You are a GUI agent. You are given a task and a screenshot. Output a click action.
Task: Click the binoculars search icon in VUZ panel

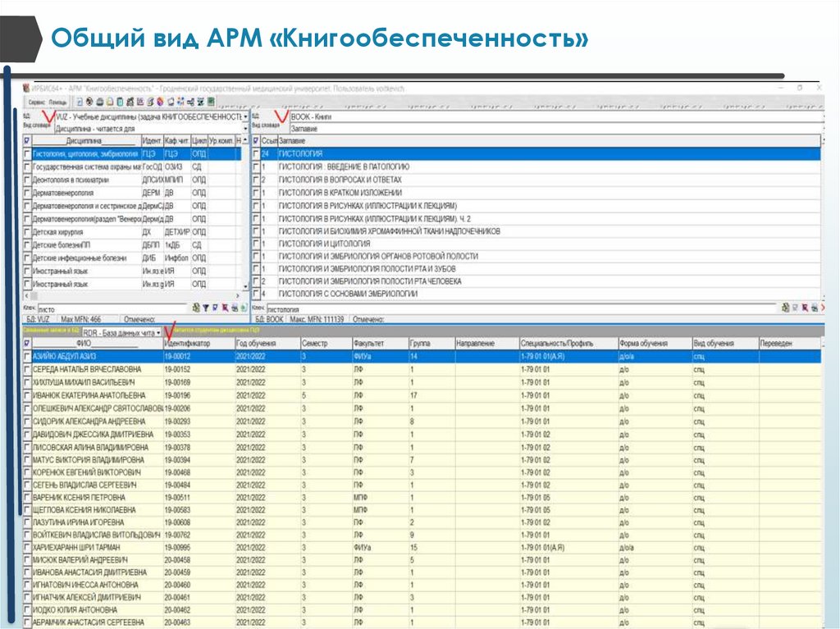pyautogui.click(x=197, y=308)
